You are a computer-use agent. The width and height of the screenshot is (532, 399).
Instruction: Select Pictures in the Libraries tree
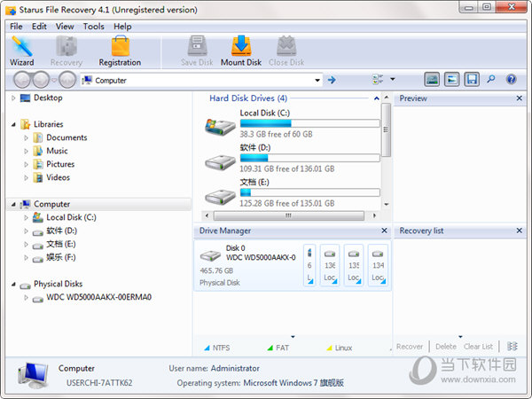(x=60, y=164)
